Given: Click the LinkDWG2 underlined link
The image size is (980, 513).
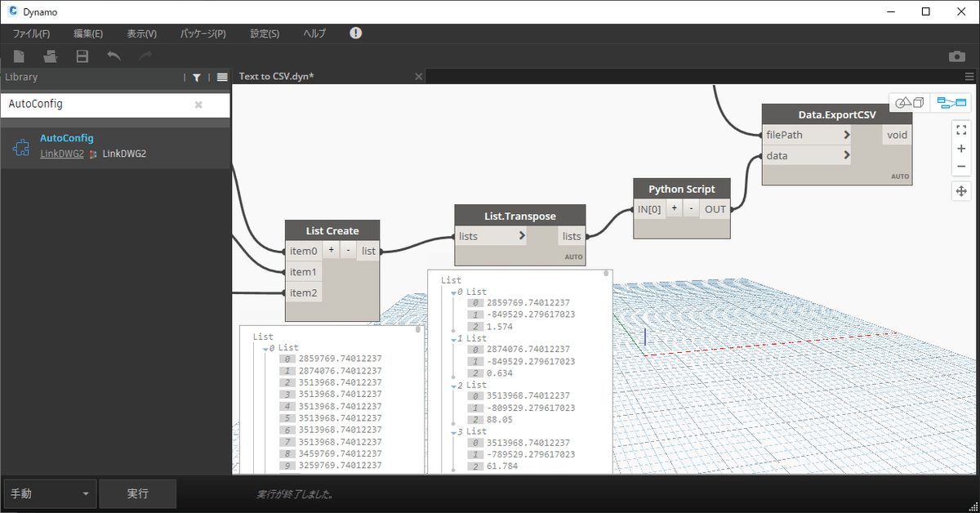Looking at the screenshot, I should (62, 153).
